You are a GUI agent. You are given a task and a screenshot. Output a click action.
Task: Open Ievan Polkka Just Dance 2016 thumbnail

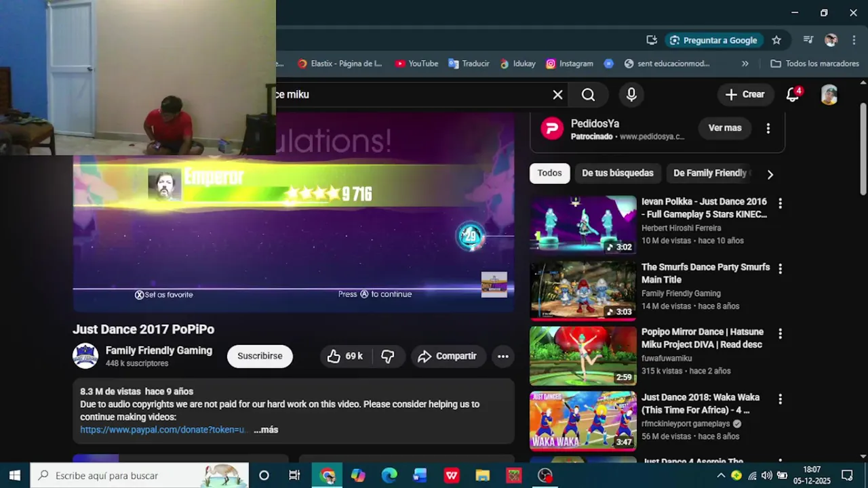pyautogui.click(x=583, y=225)
